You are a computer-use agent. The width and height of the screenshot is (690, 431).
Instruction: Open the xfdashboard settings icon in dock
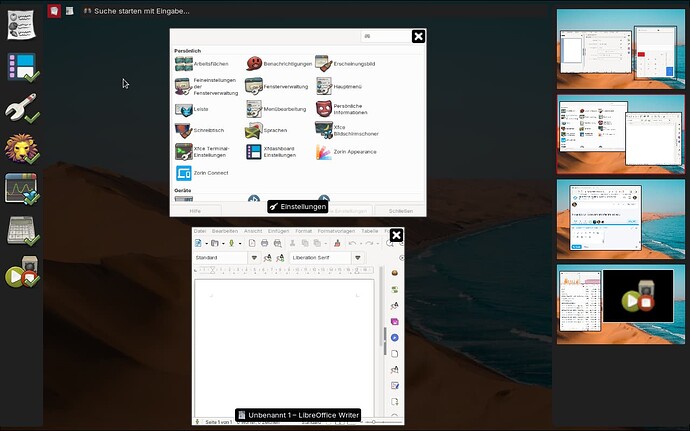[21, 67]
